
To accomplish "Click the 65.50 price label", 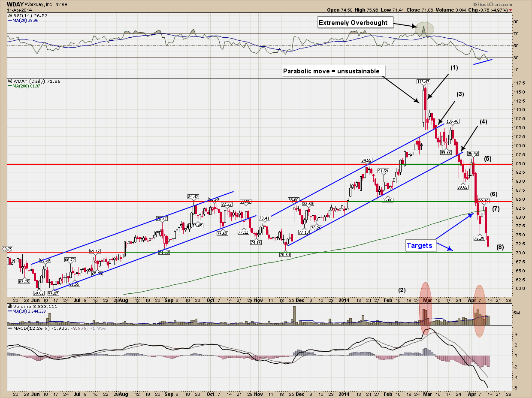I will click(x=96, y=274).
